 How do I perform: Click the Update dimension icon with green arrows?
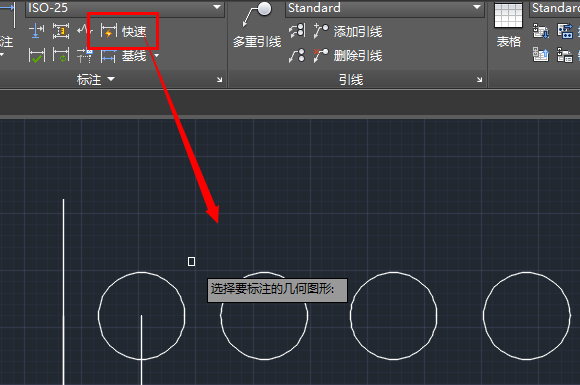point(61,55)
